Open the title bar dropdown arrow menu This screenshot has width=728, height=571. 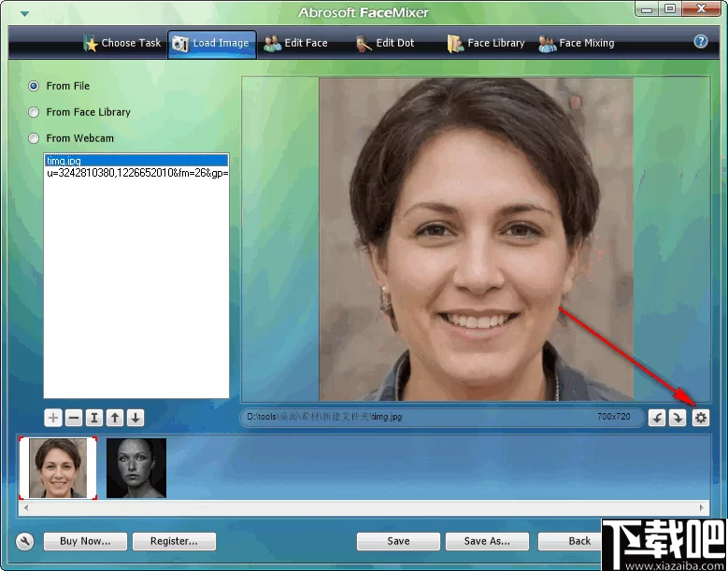click(24, 14)
